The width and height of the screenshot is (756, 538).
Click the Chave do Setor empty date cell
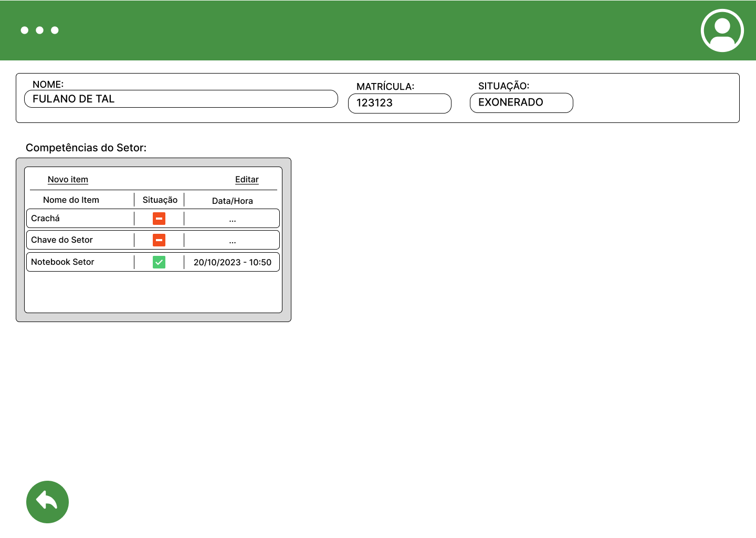click(232, 241)
